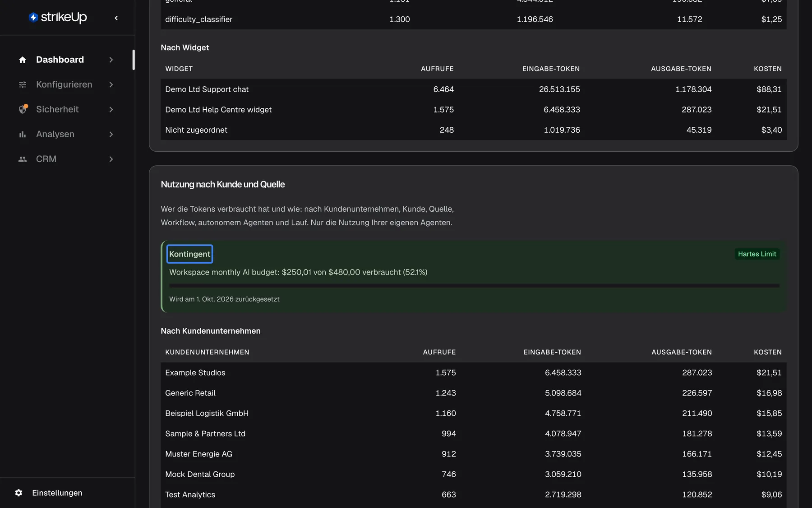Click the 166.171 output token value

point(697,454)
